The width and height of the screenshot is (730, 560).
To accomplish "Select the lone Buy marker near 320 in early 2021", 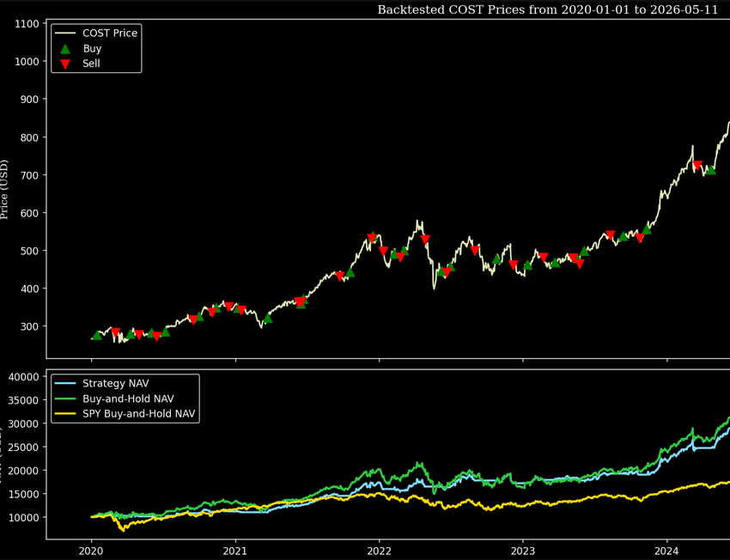I will coord(268,319).
